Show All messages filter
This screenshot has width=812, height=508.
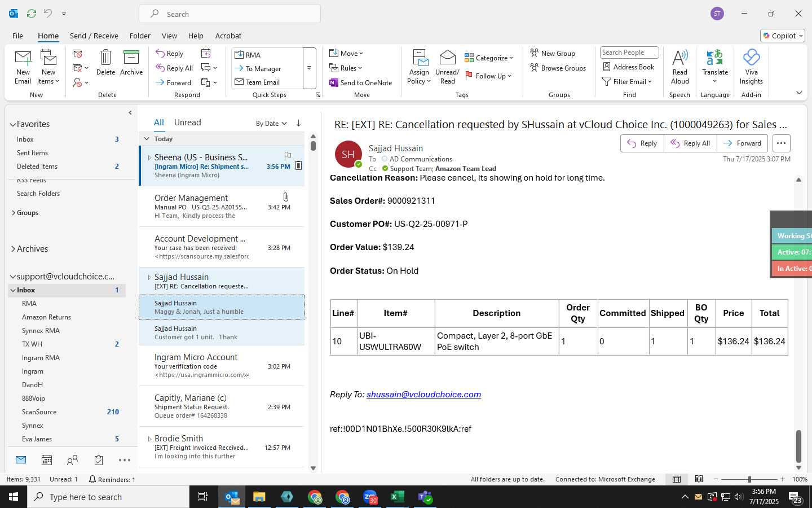159,122
